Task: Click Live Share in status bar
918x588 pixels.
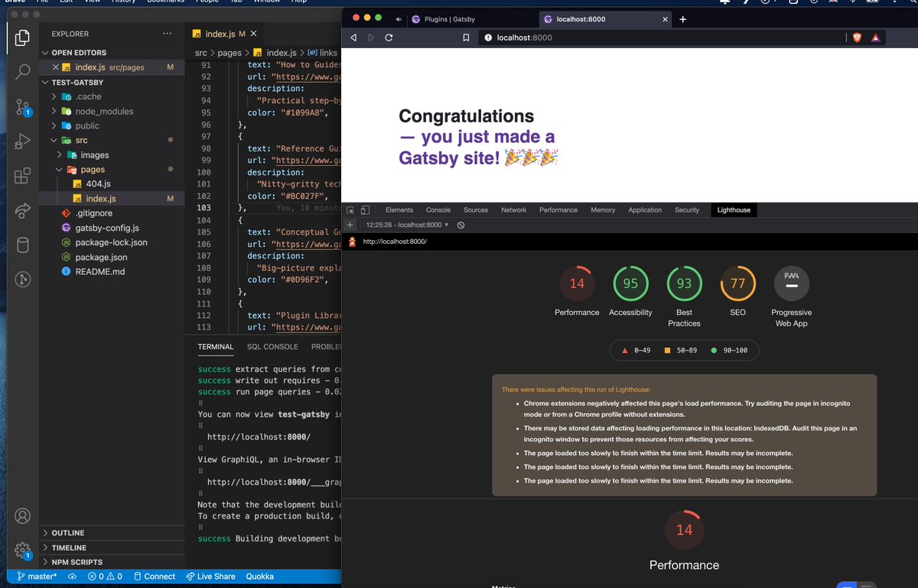Action: 210,577
